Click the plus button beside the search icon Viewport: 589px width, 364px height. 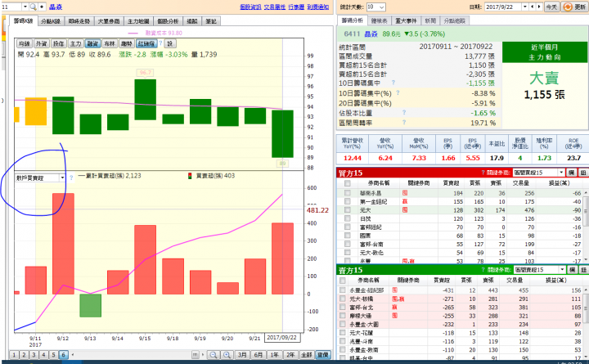42,7
